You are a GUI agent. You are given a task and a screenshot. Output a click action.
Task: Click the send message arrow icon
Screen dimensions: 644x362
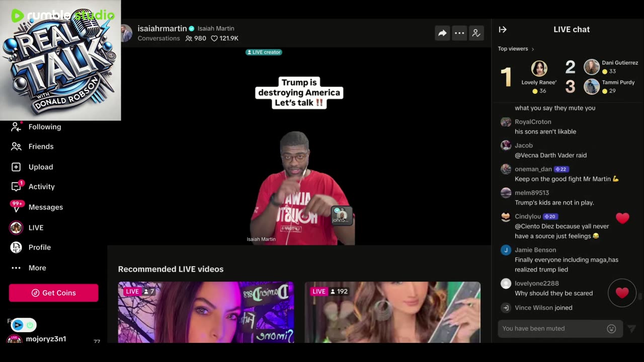coord(631,329)
